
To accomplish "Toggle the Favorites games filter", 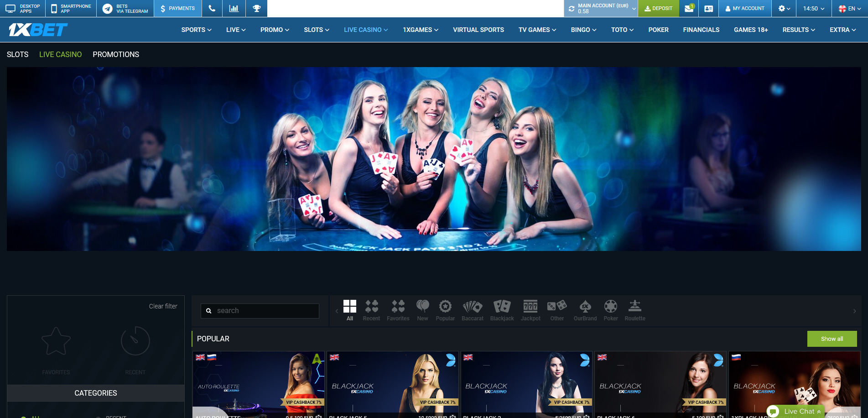I will pos(398,310).
